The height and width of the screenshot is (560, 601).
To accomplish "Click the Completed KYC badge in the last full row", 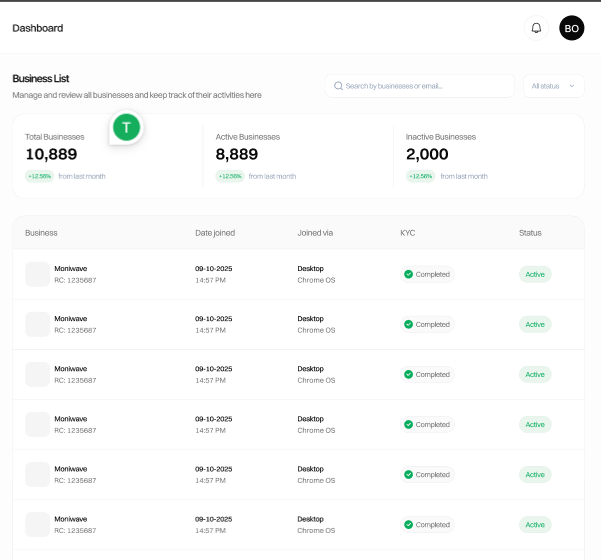I will pos(427,525).
